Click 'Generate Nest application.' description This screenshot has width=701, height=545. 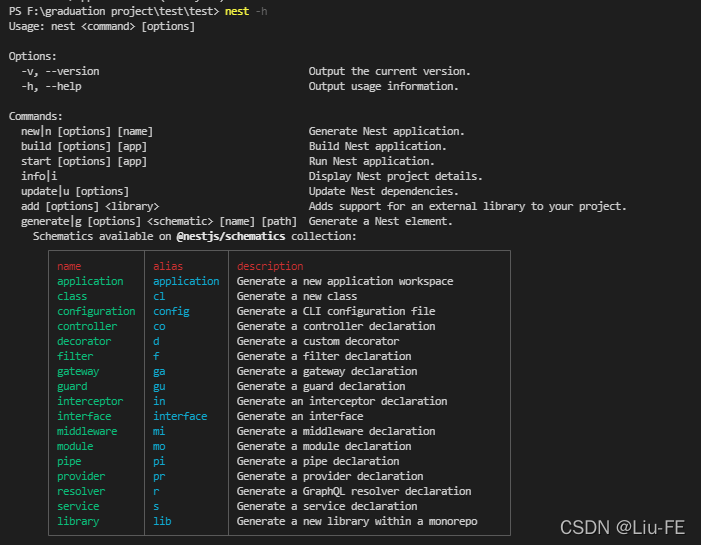(386, 131)
